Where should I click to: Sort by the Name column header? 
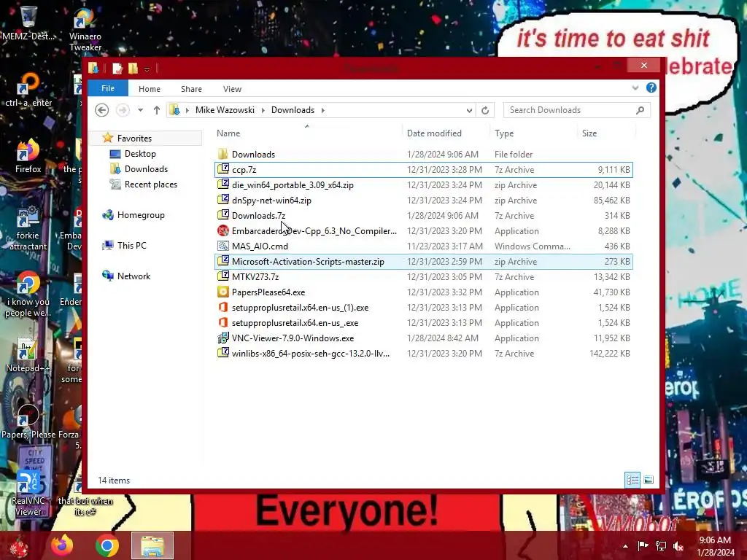228,133
